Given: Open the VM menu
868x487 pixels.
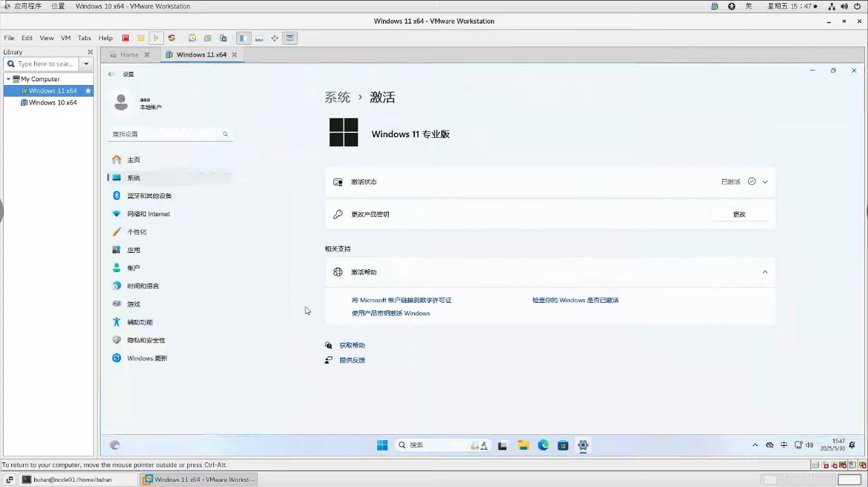Looking at the screenshot, I should pos(66,38).
